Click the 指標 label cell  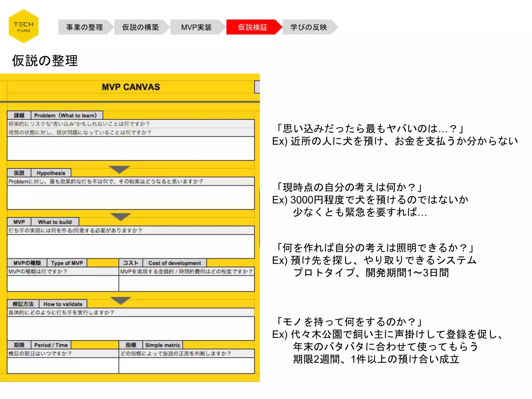[131, 345]
